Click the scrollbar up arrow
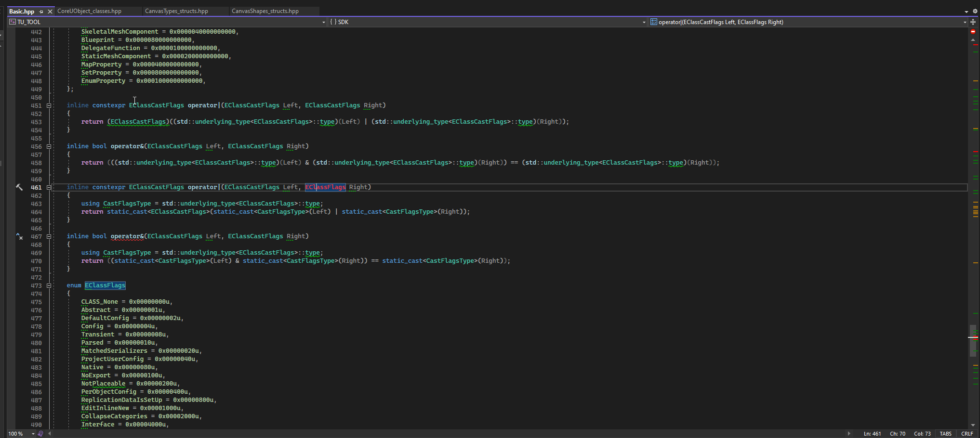 tap(973, 40)
